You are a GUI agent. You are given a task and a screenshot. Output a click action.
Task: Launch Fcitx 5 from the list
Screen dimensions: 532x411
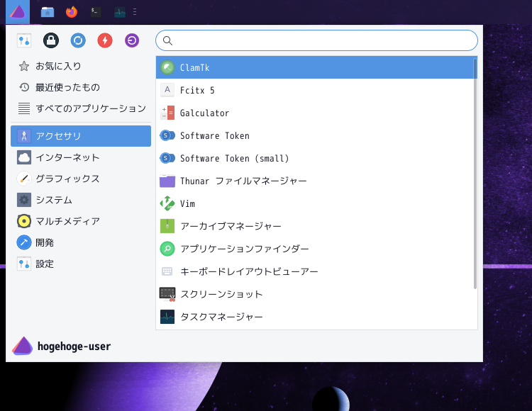pyautogui.click(x=316, y=90)
